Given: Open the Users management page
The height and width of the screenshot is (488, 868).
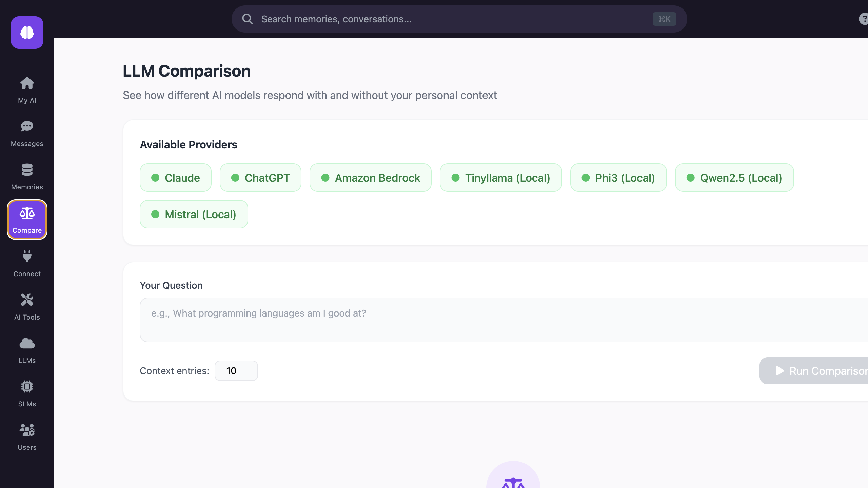Looking at the screenshot, I should click(27, 437).
